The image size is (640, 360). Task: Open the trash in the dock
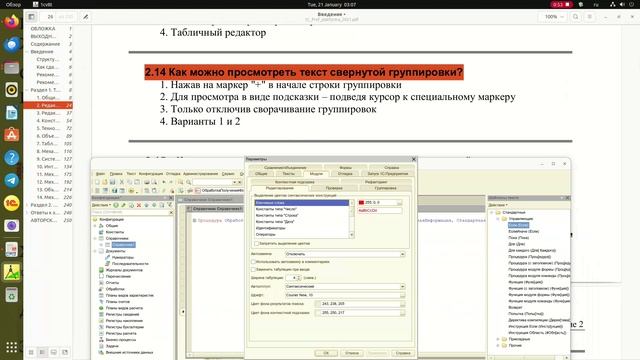pos(11,295)
